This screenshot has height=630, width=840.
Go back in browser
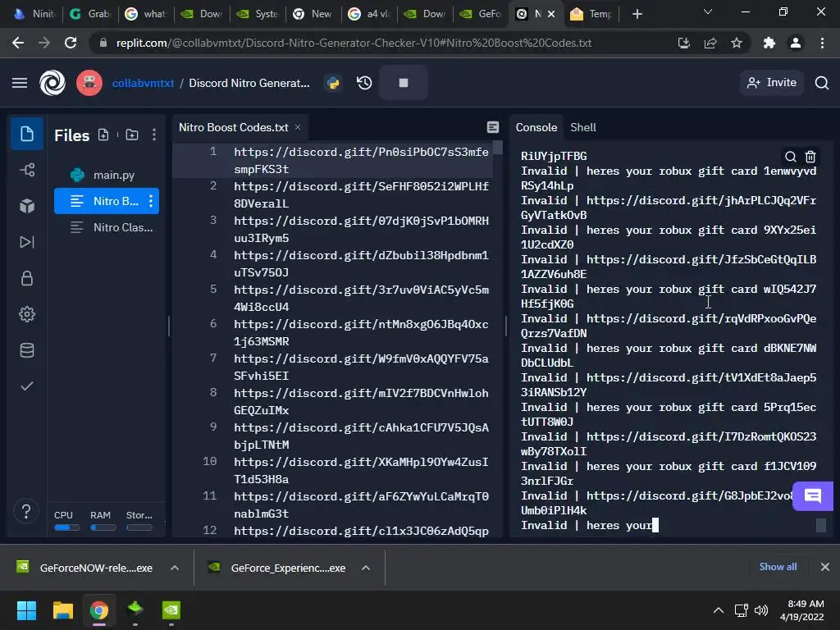(18, 43)
